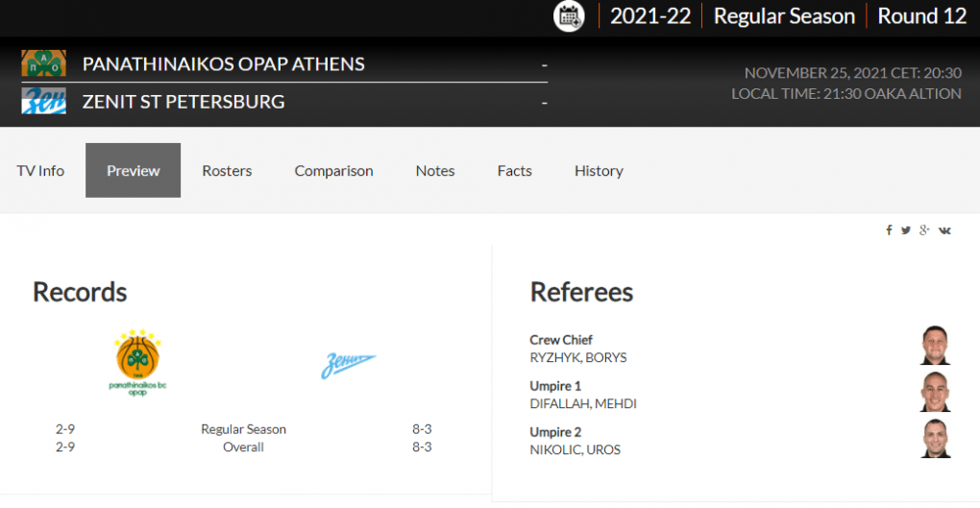This screenshot has width=980, height=508.
Task: Click Panathinaikos OPAP Athens team name
Action: (x=224, y=64)
